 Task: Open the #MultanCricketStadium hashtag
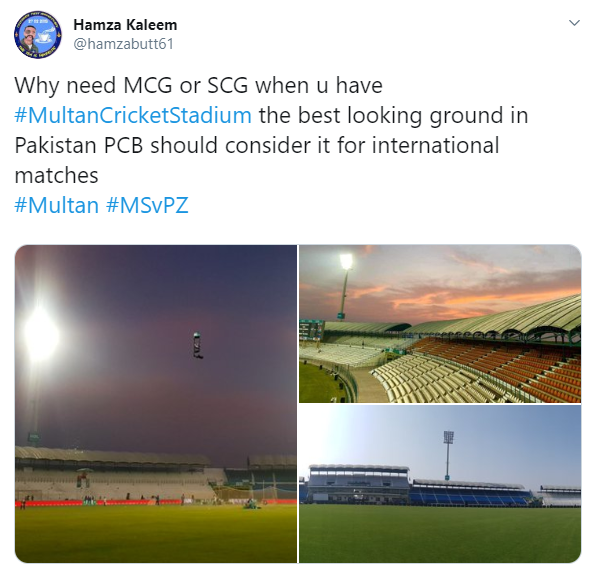133,115
